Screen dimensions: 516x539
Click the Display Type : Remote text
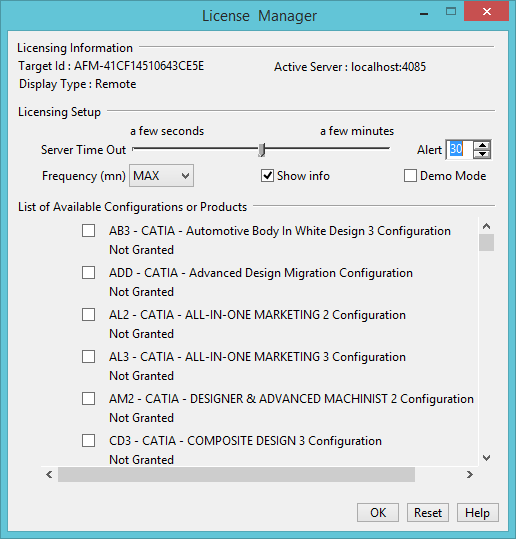pos(78,84)
